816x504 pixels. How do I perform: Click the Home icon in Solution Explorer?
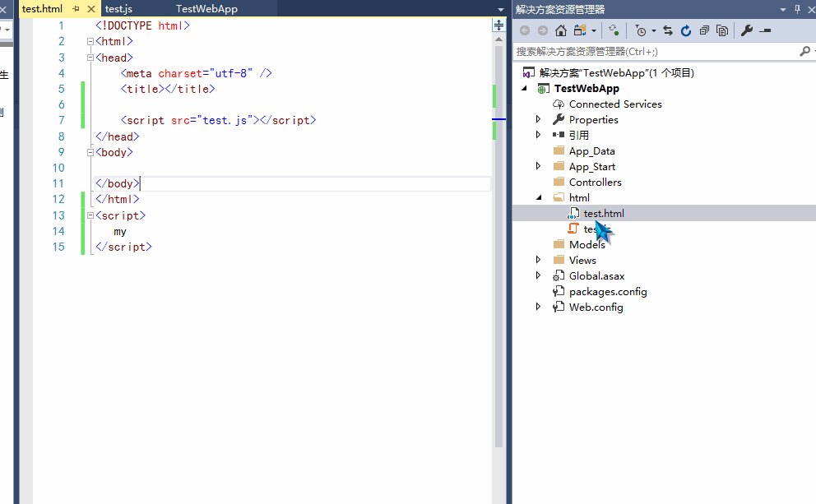point(560,29)
